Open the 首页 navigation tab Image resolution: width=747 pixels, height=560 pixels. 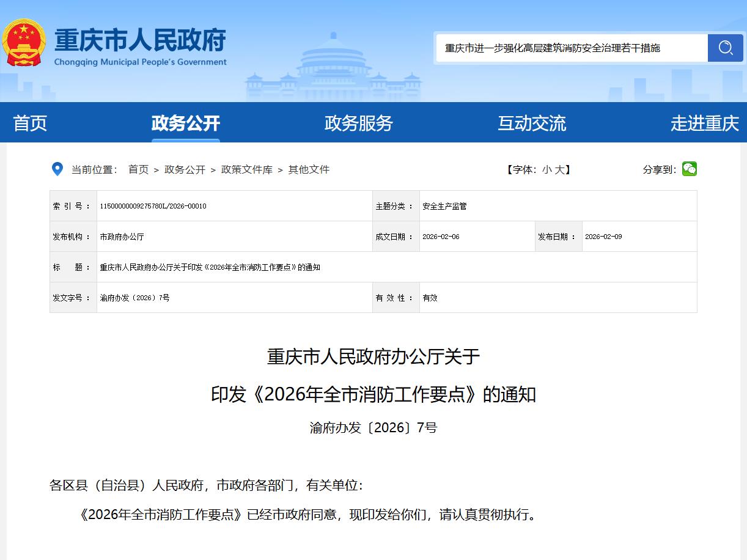30,123
